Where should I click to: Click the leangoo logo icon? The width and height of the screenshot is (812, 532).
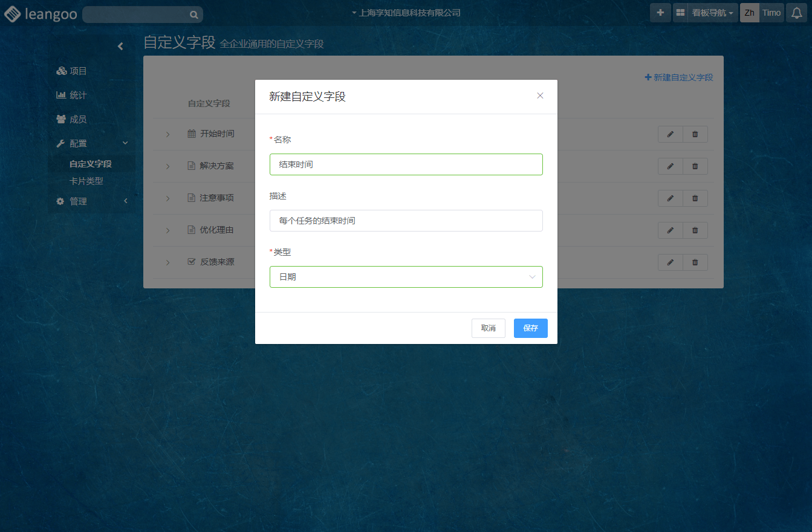[x=13, y=14]
